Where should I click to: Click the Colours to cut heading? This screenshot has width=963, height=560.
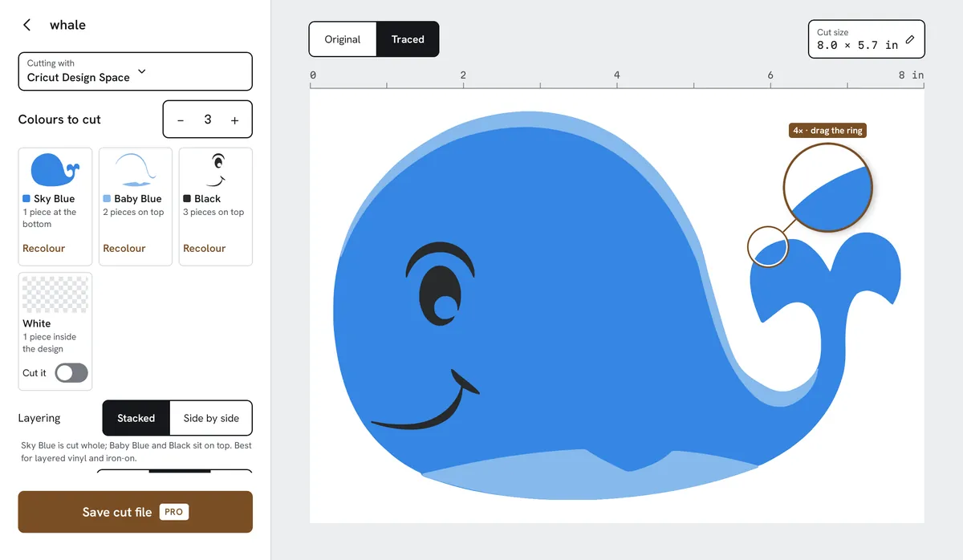[59, 120]
